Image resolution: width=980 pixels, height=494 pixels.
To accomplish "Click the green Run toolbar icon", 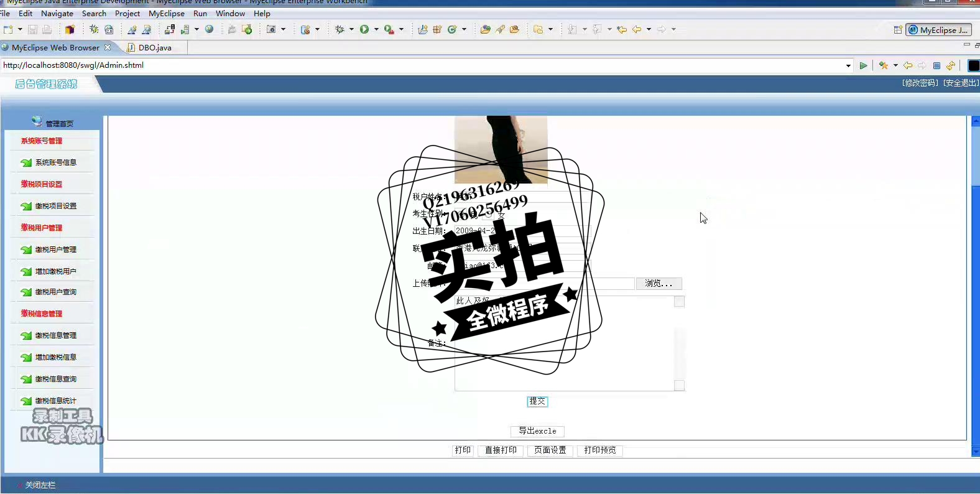I will coord(364,29).
